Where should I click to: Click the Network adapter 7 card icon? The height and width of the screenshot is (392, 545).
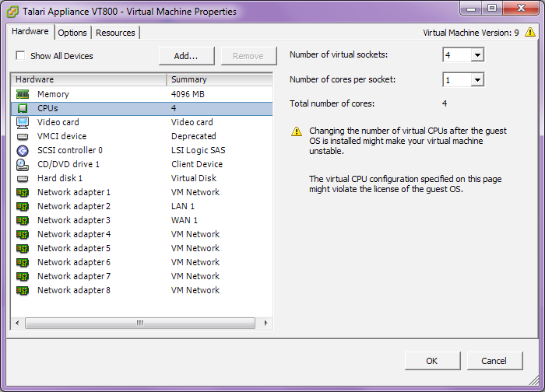click(x=23, y=276)
